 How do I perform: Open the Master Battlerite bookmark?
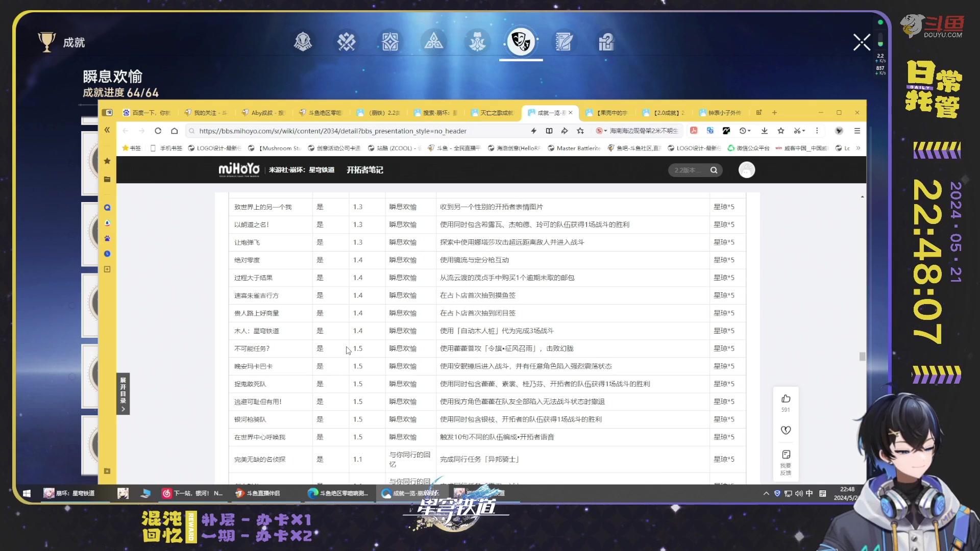click(574, 148)
